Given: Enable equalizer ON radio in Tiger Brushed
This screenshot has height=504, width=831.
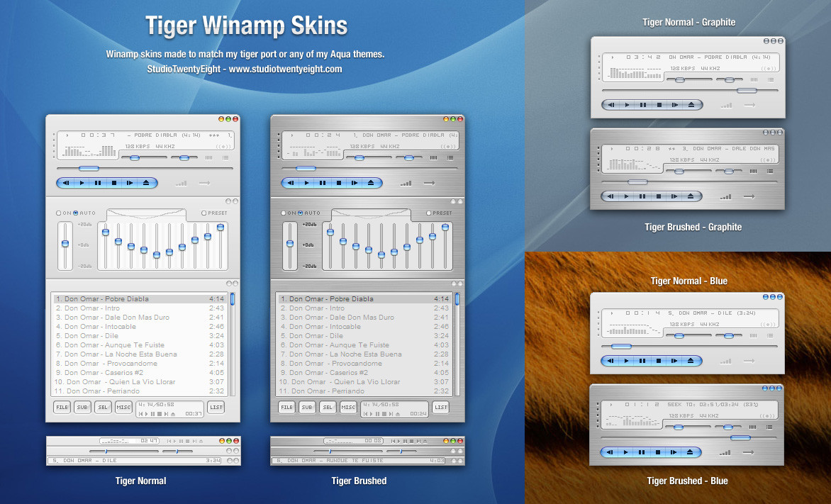Looking at the screenshot, I should tap(284, 213).
